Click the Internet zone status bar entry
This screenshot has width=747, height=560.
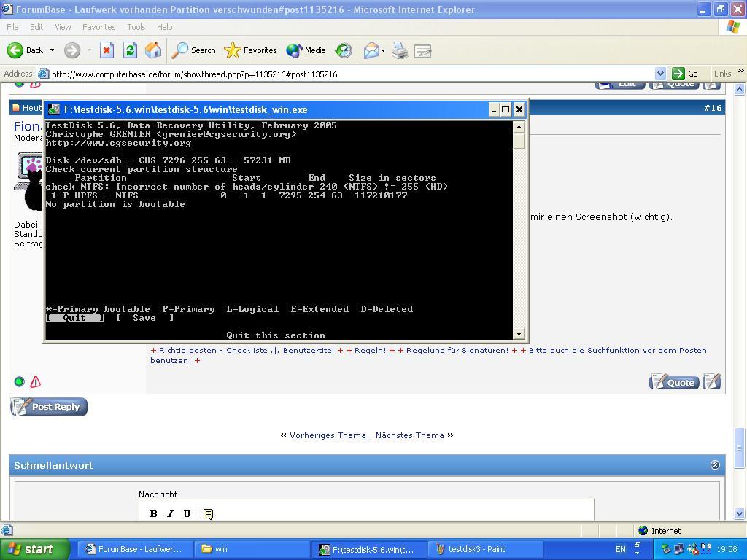659,531
